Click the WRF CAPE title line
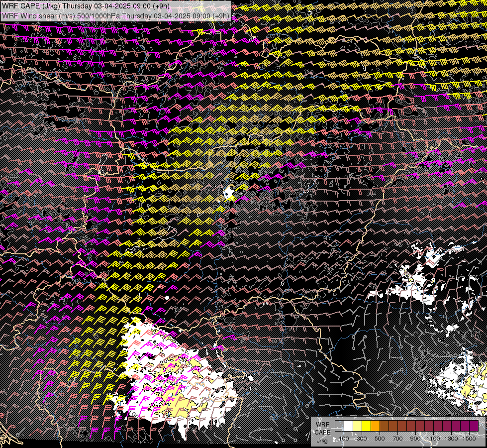This screenshot has height=448, width=487. point(86,6)
